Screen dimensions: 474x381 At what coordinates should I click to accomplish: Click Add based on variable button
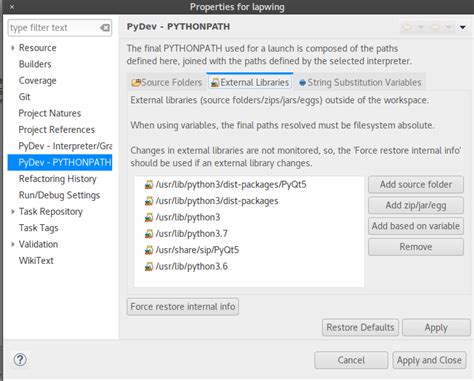click(x=416, y=226)
